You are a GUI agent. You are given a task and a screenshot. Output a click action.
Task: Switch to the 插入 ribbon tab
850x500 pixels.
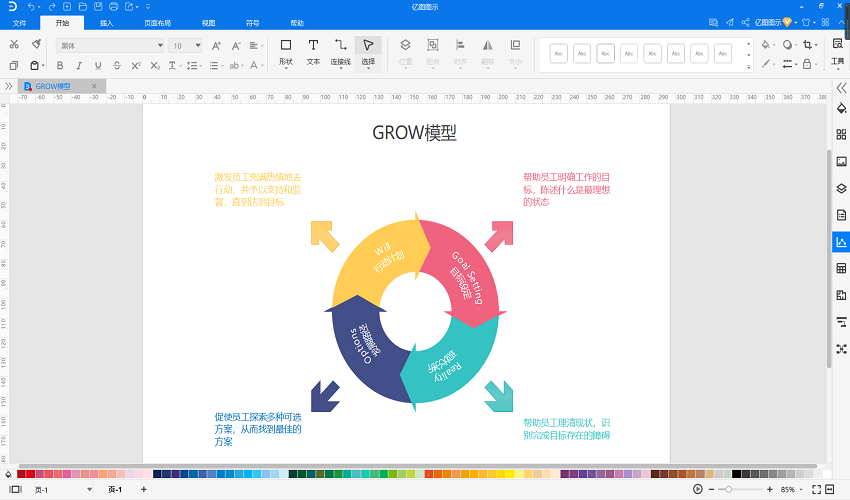point(107,23)
